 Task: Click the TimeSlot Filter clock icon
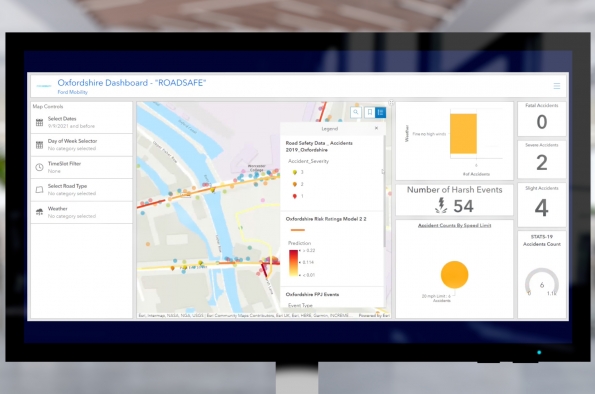coord(39,167)
